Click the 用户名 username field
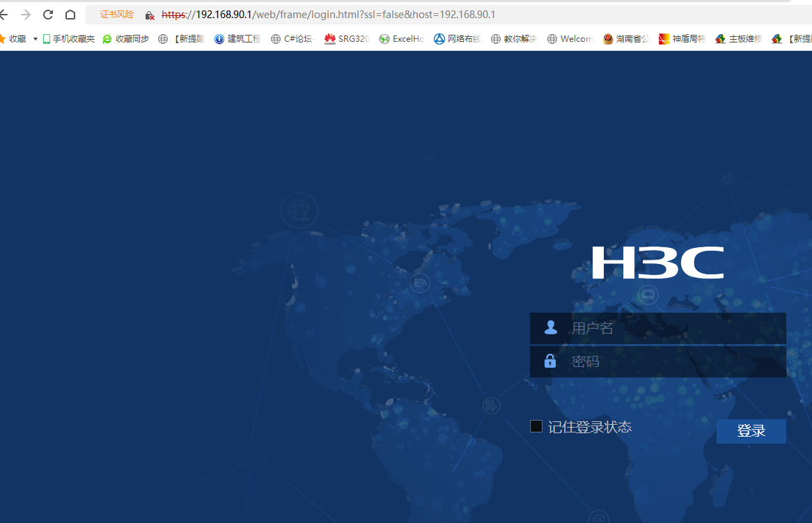812x523 pixels. [x=657, y=328]
